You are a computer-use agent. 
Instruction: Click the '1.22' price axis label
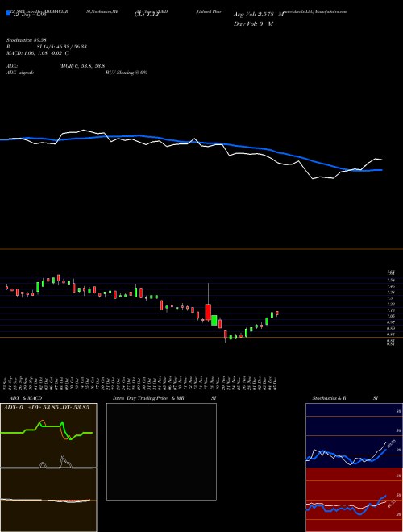391,305
